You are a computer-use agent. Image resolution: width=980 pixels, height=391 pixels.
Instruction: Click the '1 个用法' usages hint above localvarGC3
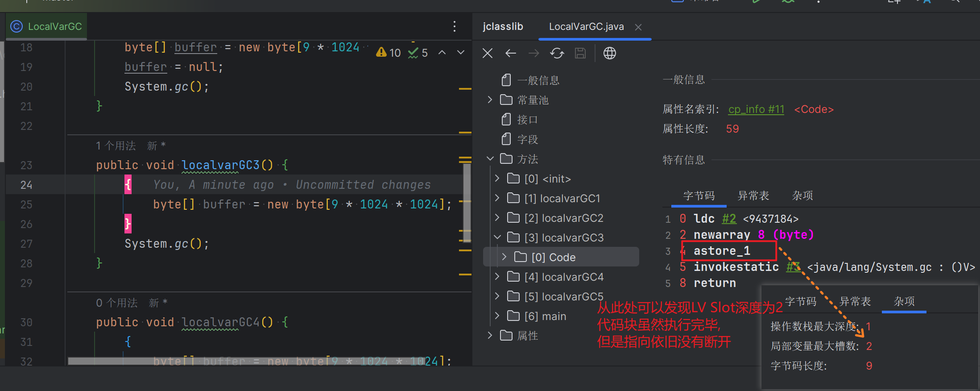pyautogui.click(x=116, y=146)
